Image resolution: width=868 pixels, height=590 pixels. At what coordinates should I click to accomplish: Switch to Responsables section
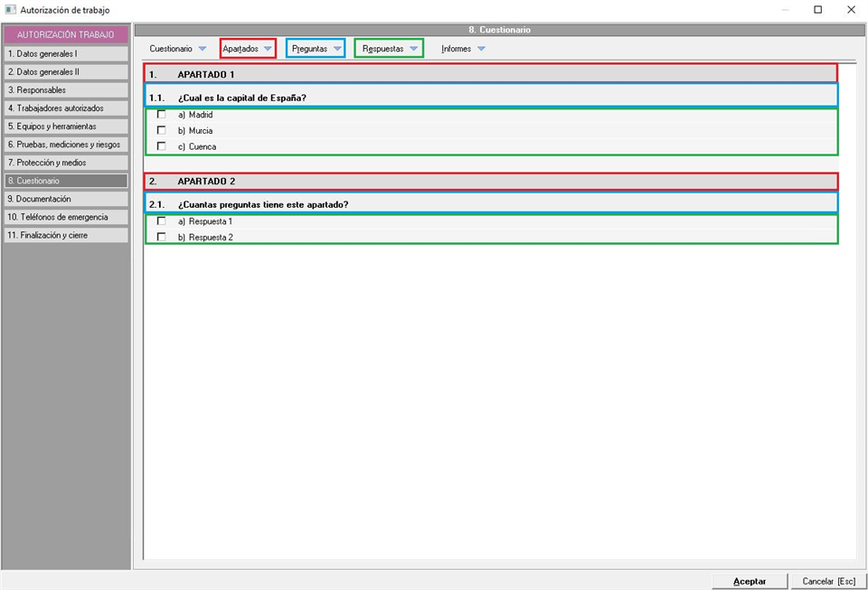65,90
